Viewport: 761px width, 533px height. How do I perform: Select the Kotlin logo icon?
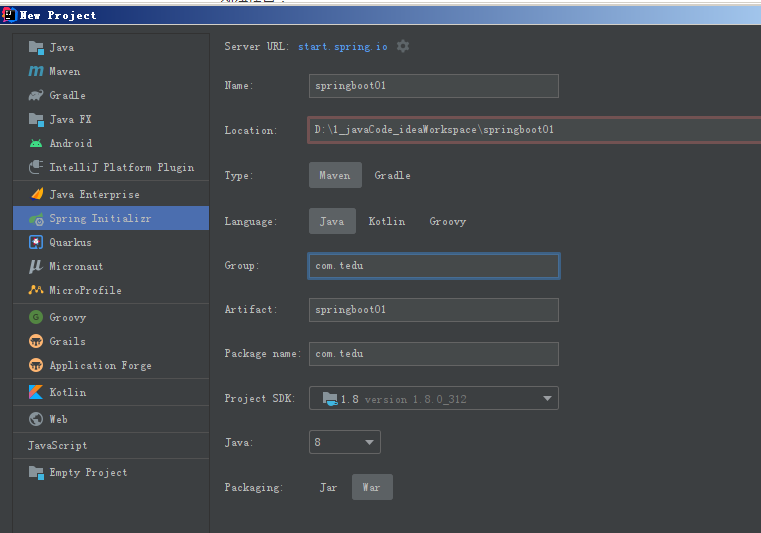[36, 392]
